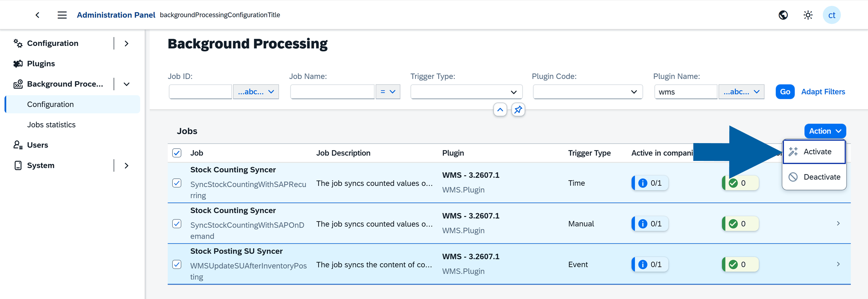Toggle the hamburger side menu
The width and height of the screenshot is (868, 299).
(62, 15)
